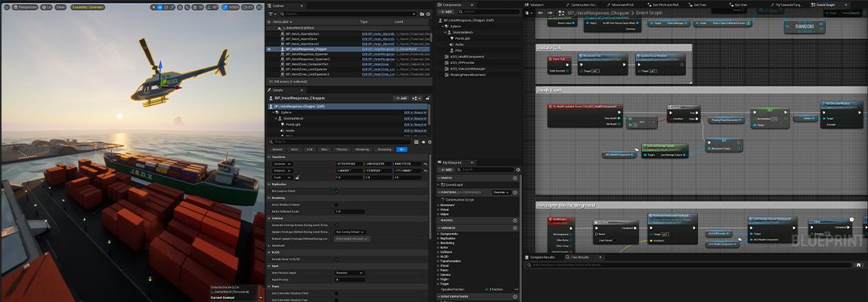868x302 pixels.
Task: Toggle the Generate Overlap Events checkbox
Action: [336, 225]
